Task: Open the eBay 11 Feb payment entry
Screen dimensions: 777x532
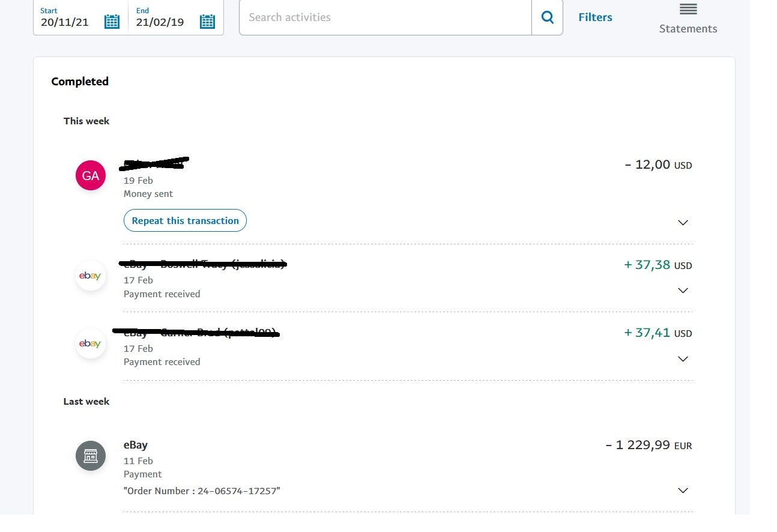Action: 136,445
